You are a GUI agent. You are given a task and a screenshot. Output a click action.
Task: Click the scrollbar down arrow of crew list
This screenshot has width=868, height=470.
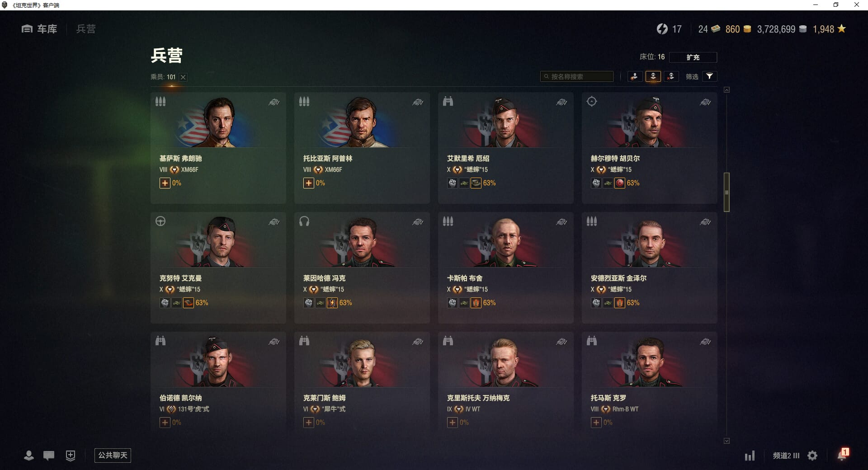[x=726, y=441]
